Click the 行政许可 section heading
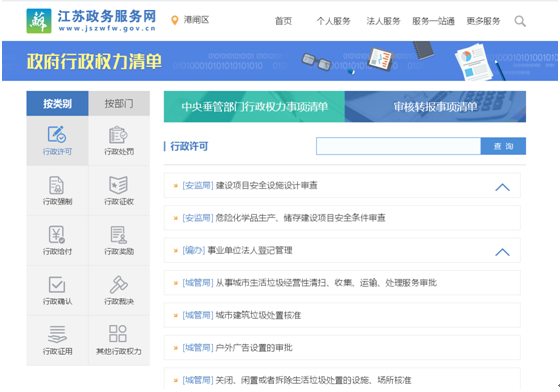Screen dimensions: 560x392 coord(189,146)
